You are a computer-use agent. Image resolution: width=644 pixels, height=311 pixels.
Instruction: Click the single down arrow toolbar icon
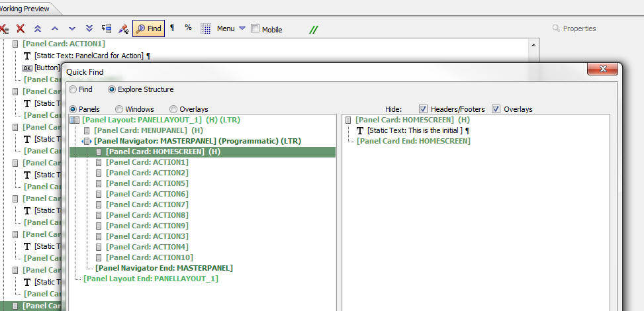click(x=72, y=28)
